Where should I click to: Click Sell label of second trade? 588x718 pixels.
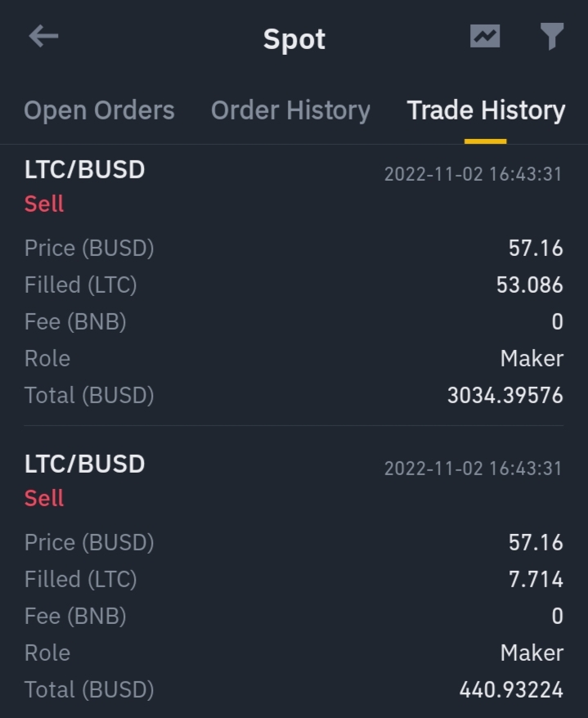pos(44,498)
